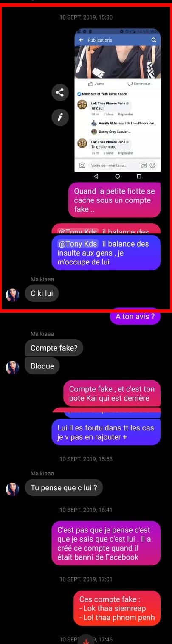Tap the emoji smiley in comment box
This screenshot has width=172, height=644.
click(x=152, y=165)
